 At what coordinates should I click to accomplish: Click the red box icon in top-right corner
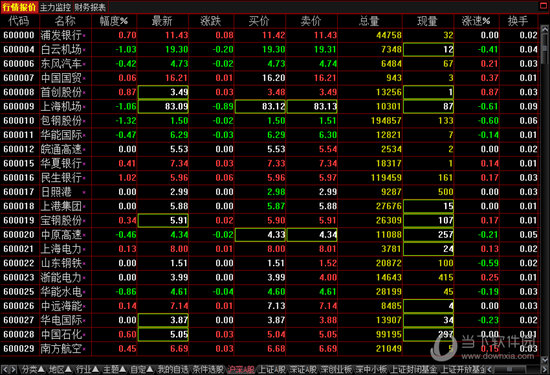543,6
